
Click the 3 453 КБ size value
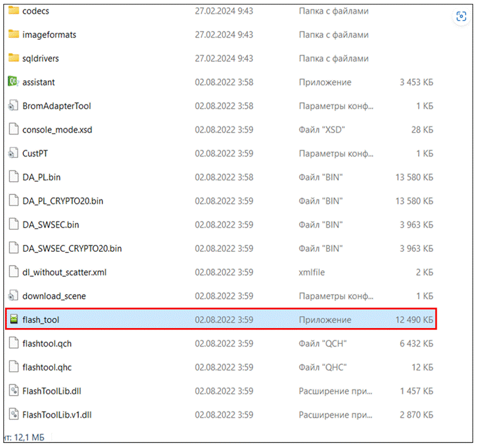point(416,82)
